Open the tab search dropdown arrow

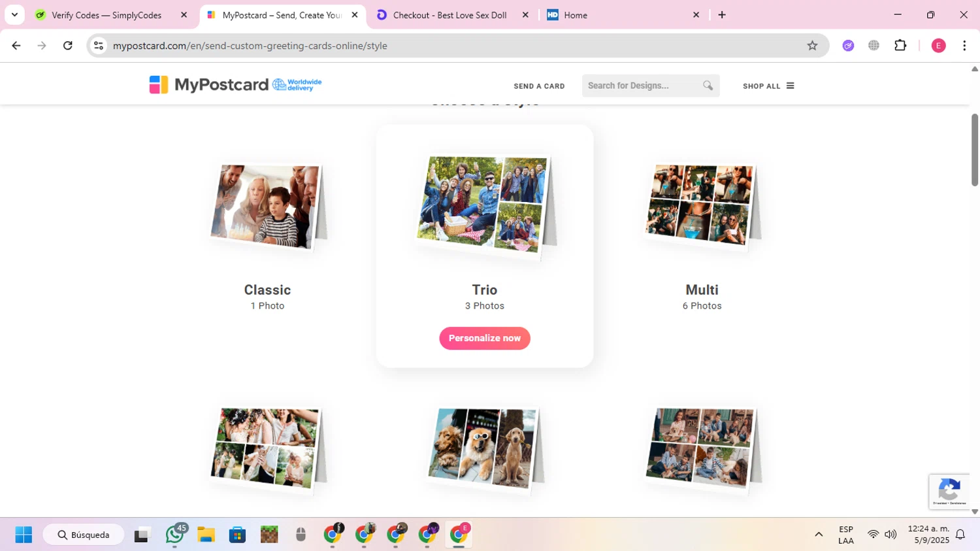click(14, 14)
